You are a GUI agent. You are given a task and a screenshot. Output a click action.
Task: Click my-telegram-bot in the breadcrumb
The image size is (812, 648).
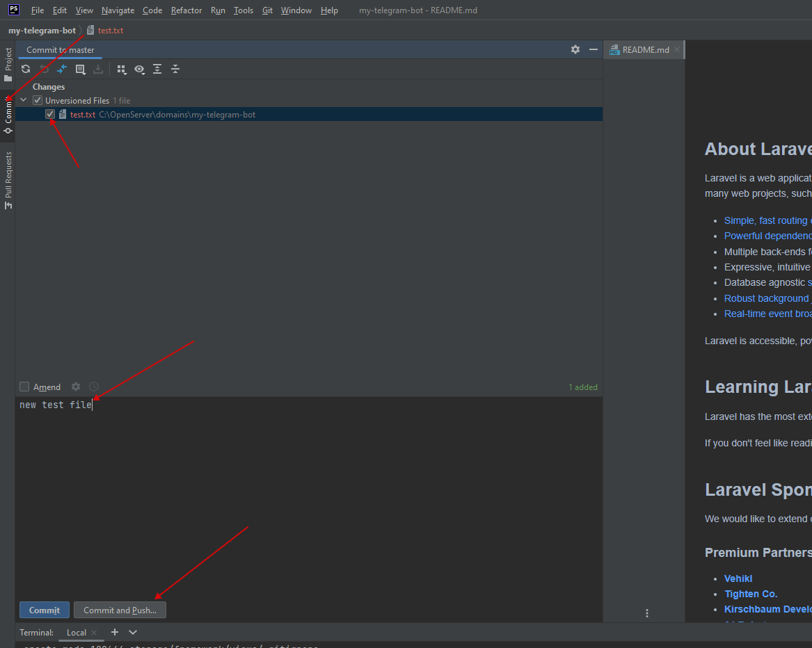(x=42, y=31)
